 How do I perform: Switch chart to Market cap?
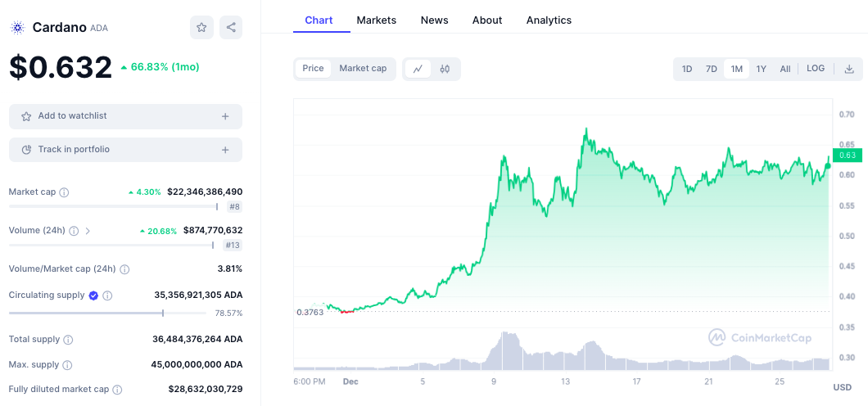[363, 69]
